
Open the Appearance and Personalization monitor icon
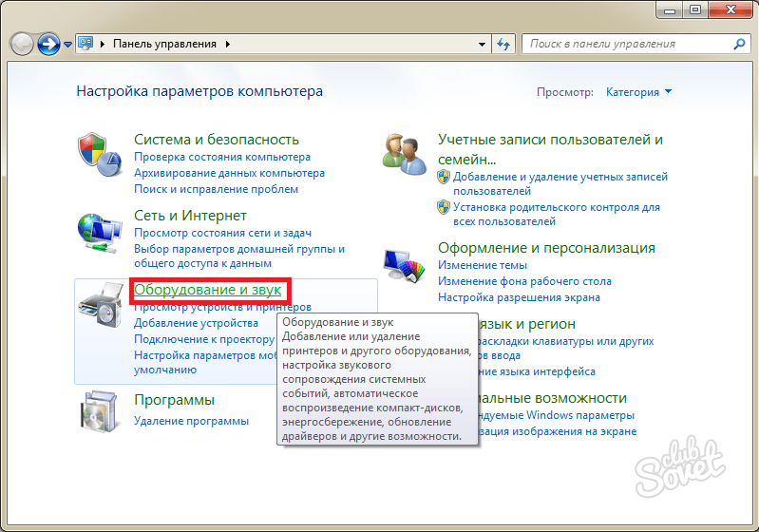[x=404, y=265]
